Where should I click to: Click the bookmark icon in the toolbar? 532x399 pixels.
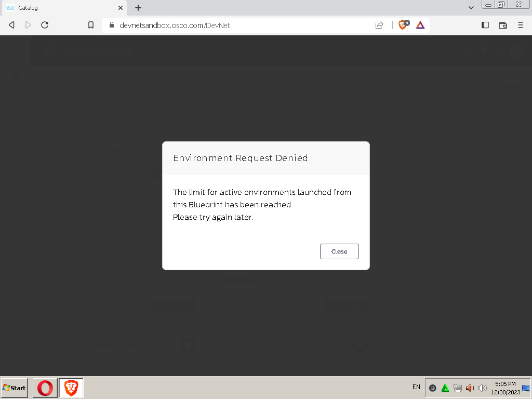91,24
